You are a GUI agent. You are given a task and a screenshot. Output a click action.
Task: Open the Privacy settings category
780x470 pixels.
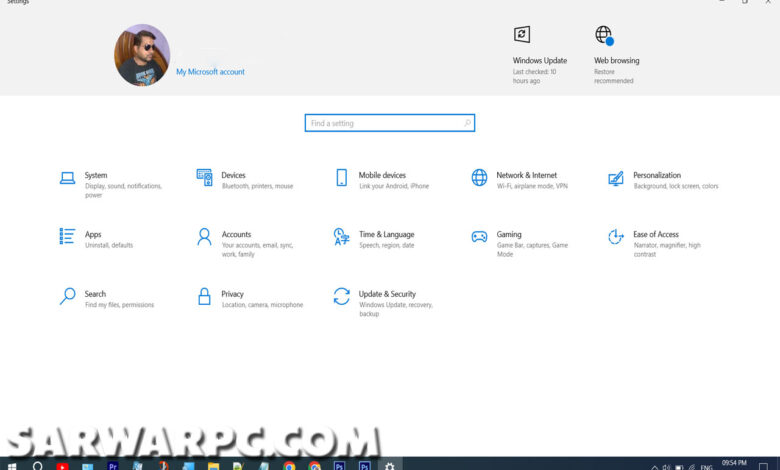[250, 298]
